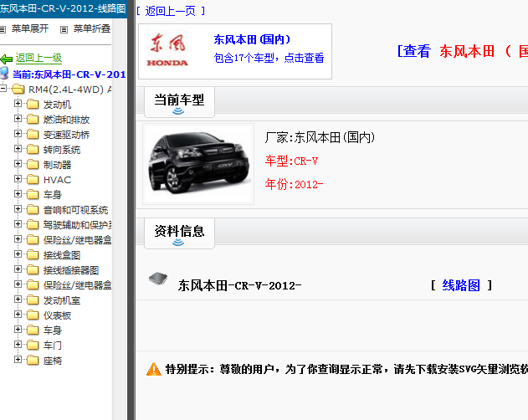Click the Dongfeng Honda logo image
This screenshot has width=528, height=420.
pos(167,50)
